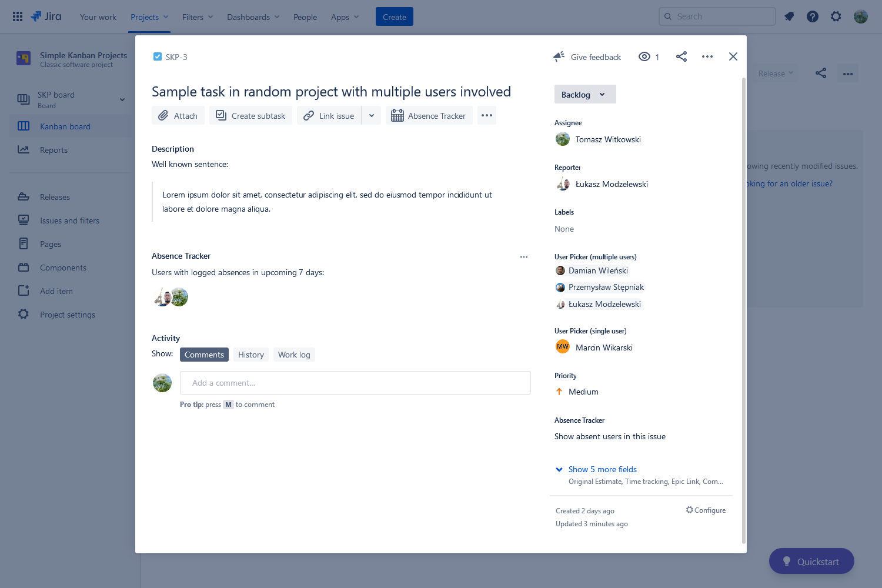The image size is (882, 588).
Task: Click the Labels value None
Action: pyautogui.click(x=564, y=229)
